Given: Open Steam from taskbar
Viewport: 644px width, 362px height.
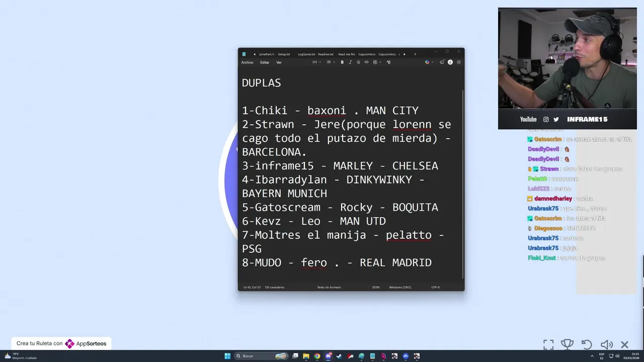Looking at the screenshot, I should pyautogui.click(x=339, y=356).
